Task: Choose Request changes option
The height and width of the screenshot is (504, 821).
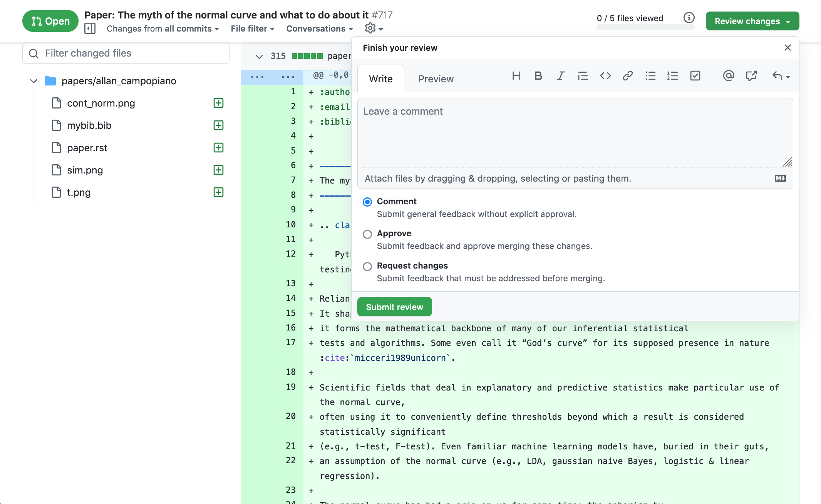Action: click(x=367, y=266)
